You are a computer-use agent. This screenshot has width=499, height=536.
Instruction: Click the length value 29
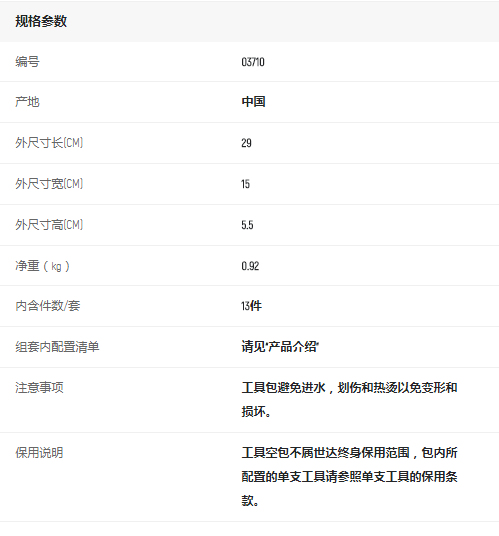246,143
